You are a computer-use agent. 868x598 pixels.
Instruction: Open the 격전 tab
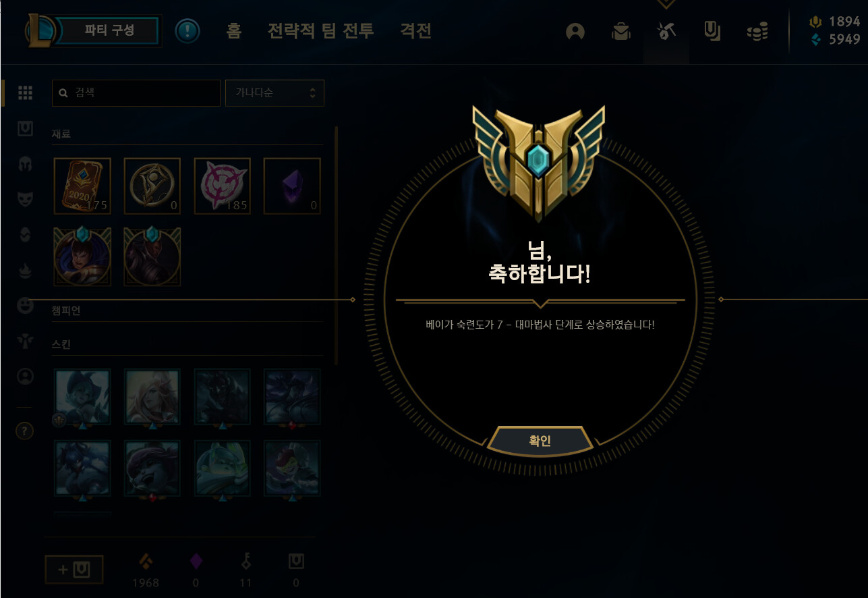[415, 31]
